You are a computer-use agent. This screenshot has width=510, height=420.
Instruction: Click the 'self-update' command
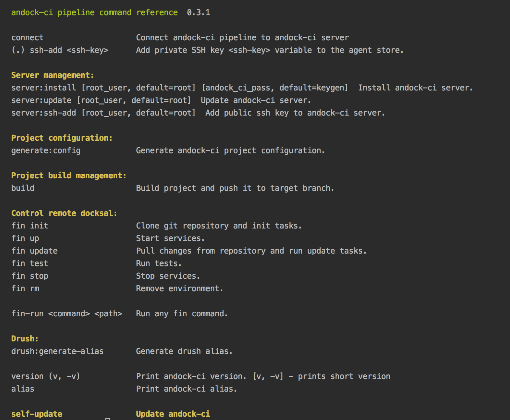coord(37,414)
